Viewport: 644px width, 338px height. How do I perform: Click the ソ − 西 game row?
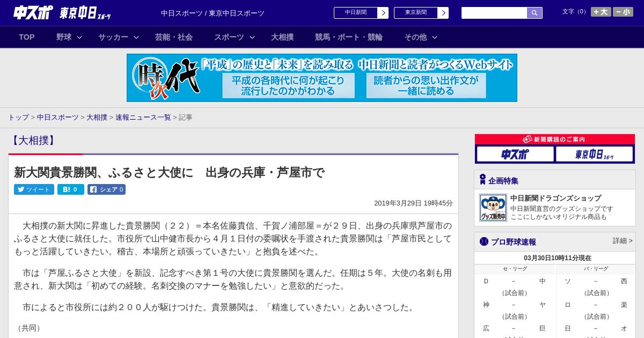pos(596,281)
